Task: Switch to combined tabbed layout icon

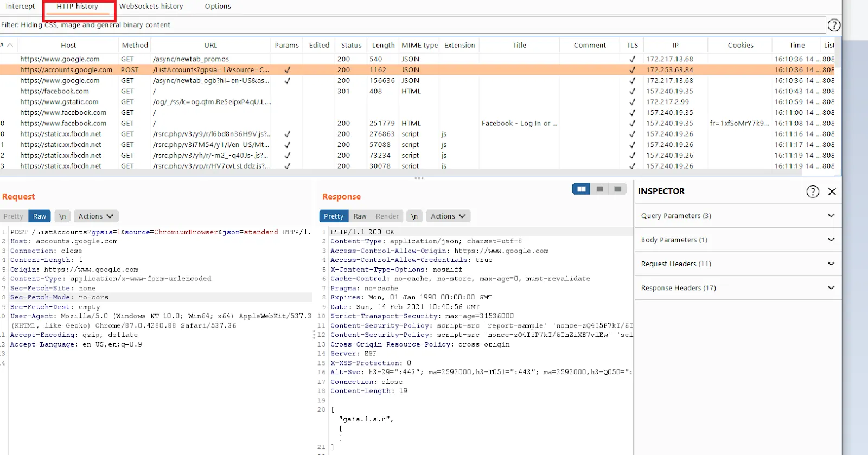Action: point(617,189)
